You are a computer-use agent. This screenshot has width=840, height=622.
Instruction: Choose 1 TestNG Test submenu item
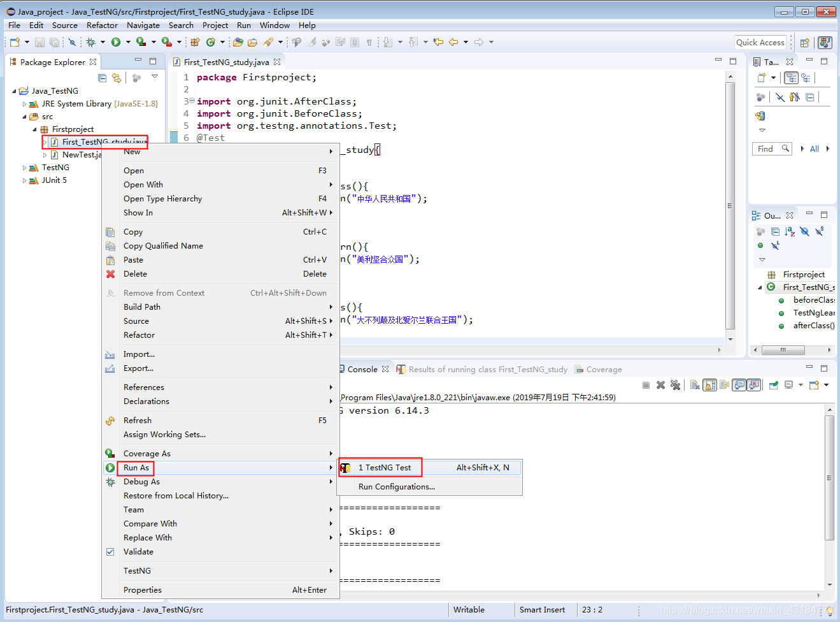[430, 468]
